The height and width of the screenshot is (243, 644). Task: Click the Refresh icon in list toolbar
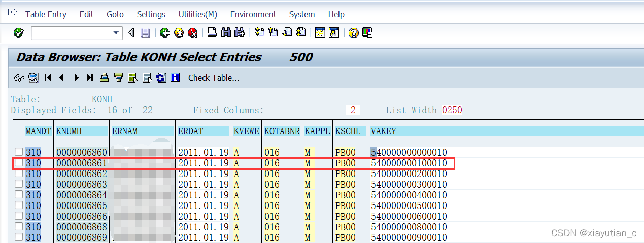(161, 78)
